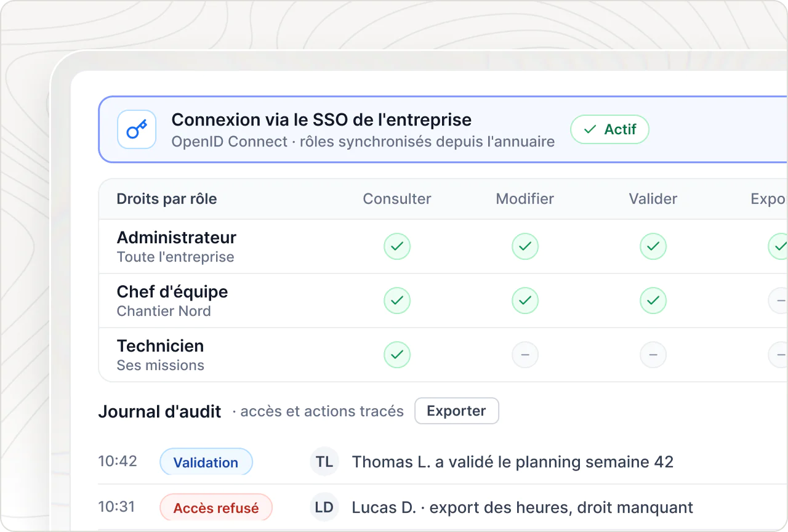Click the Validation tag at 10:42
This screenshot has width=788, height=532.
tap(206, 462)
